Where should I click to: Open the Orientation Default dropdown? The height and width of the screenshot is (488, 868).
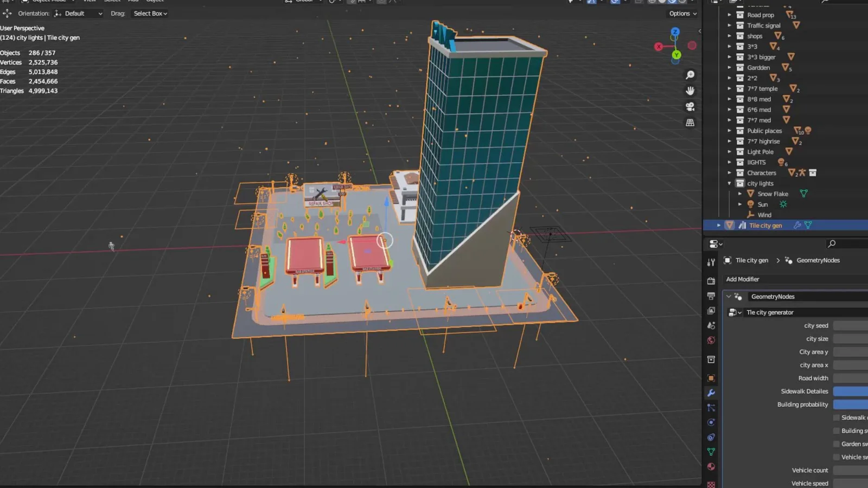(x=79, y=14)
